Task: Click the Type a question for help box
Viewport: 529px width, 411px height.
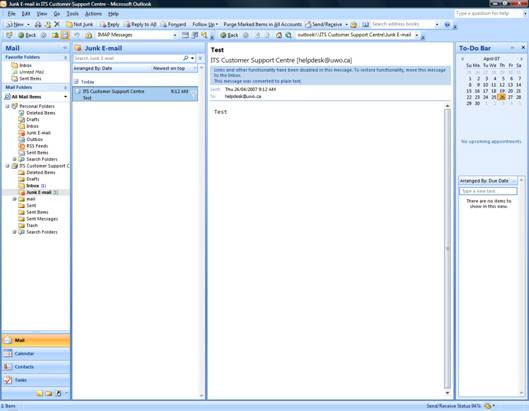Action: coord(488,13)
